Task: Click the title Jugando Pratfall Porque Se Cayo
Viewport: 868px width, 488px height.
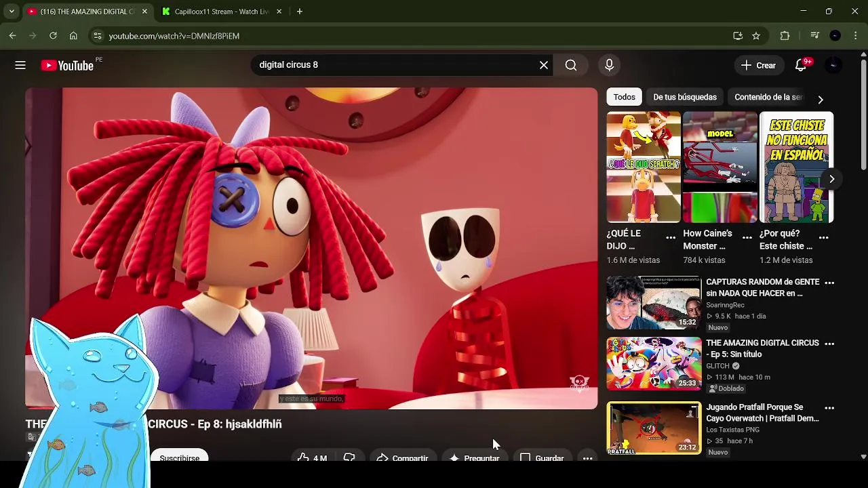Action: point(762,413)
